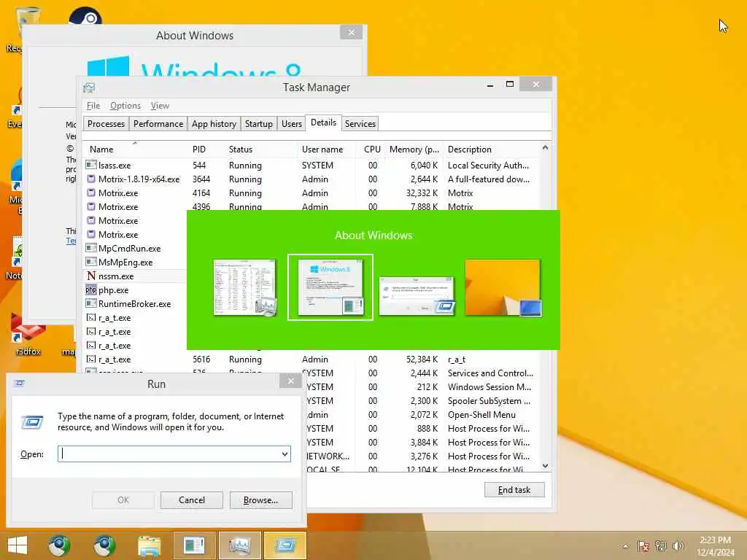The image size is (747, 560).
Task: Sort by the CPU column header
Action: (x=371, y=149)
